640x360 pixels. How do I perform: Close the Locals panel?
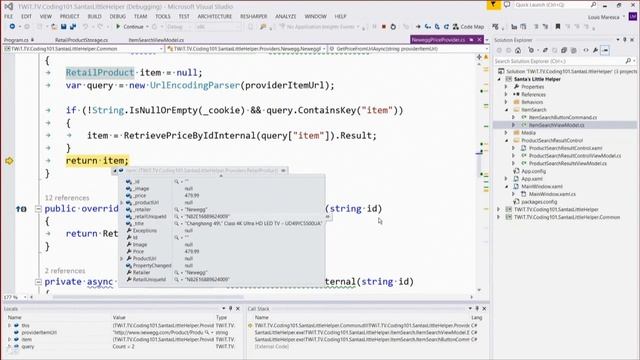[238, 309]
